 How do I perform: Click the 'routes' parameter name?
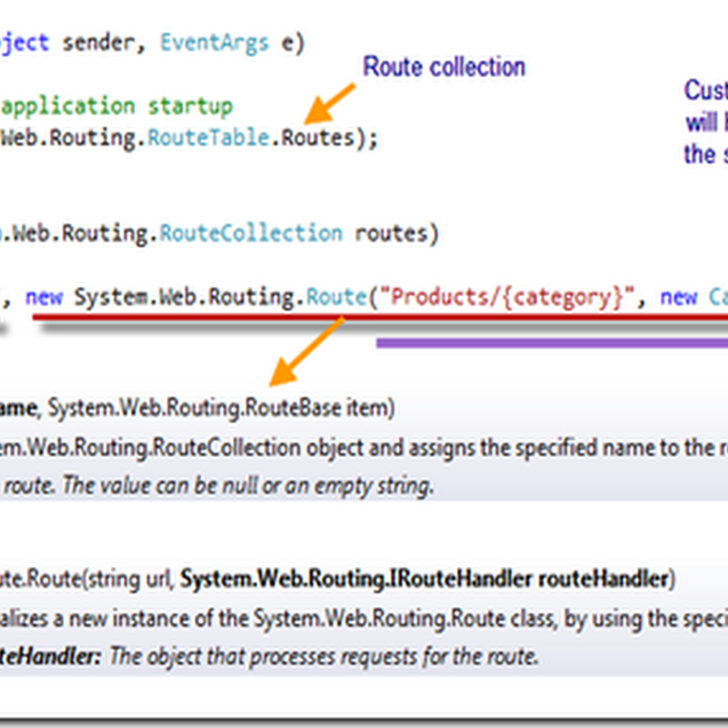click(391, 233)
